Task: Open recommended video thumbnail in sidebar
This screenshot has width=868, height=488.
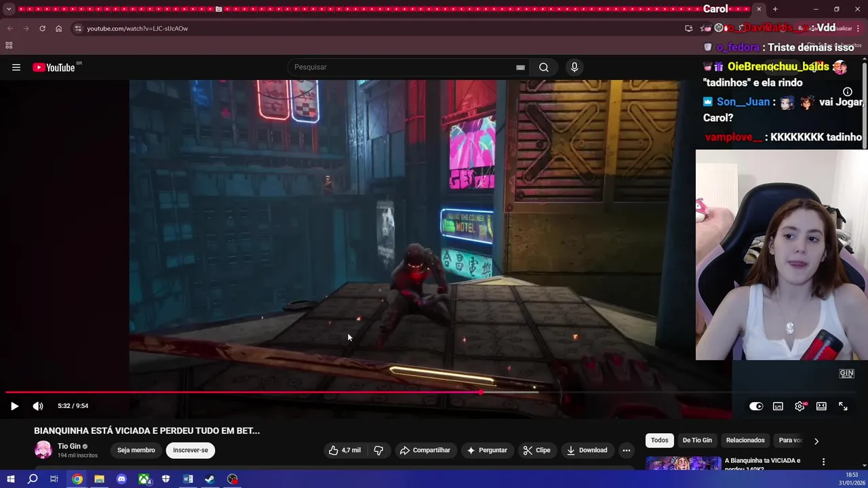Action: 683,462
